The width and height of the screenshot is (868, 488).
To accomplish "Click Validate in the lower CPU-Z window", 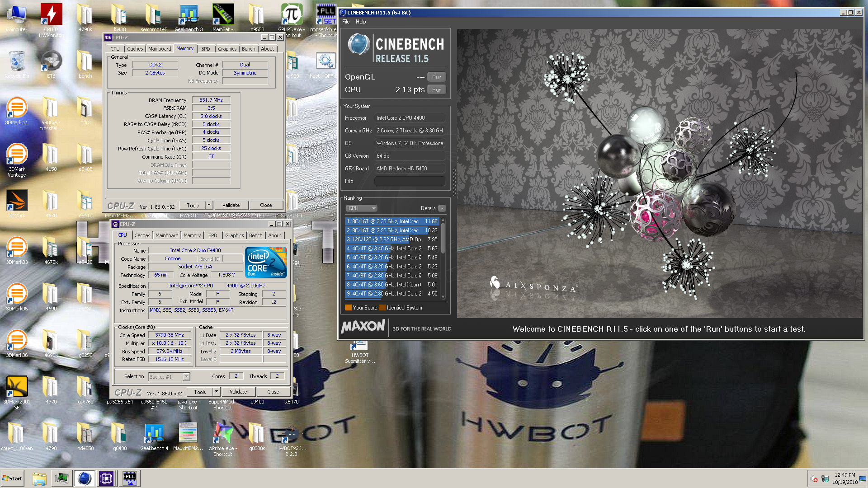I will pyautogui.click(x=238, y=392).
